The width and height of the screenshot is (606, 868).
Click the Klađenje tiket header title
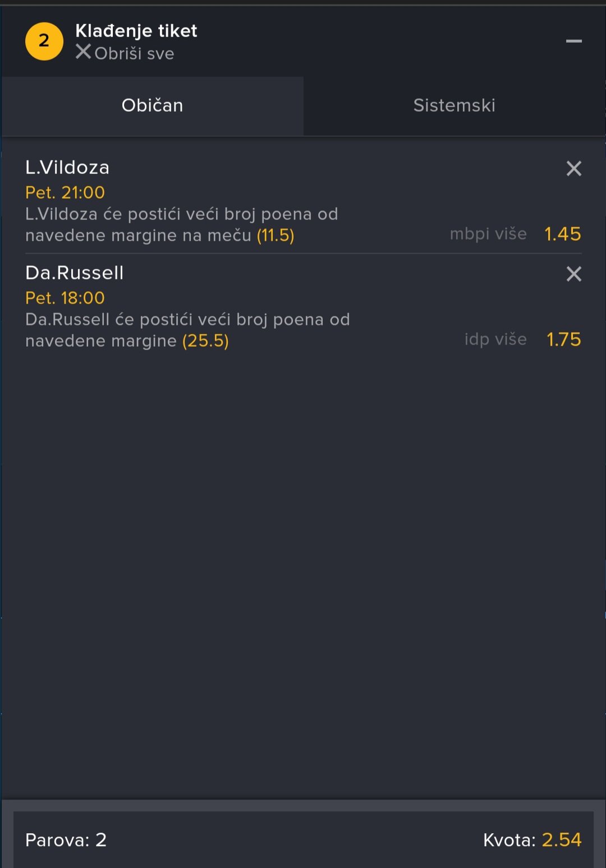(x=136, y=31)
